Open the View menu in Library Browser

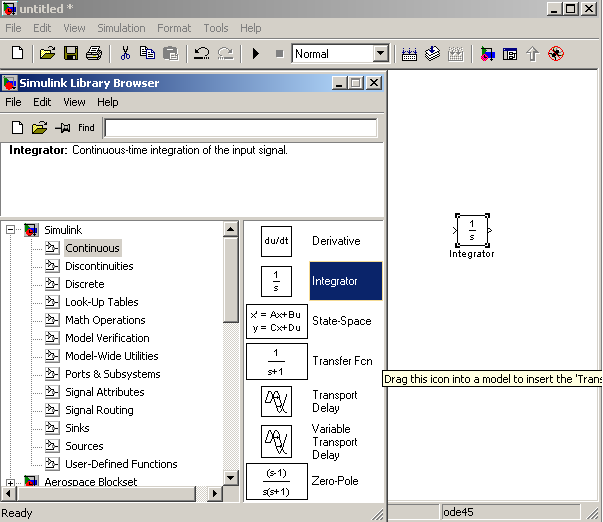pos(74,102)
